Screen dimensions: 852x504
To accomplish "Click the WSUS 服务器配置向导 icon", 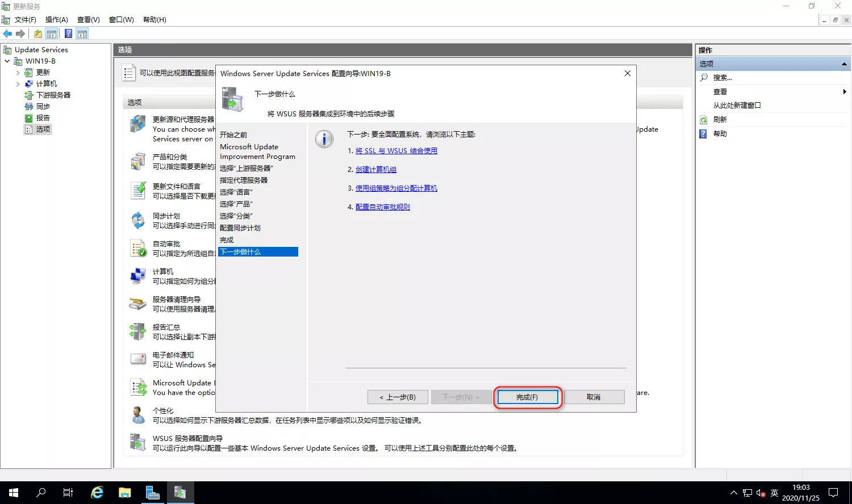I will click(138, 443).
